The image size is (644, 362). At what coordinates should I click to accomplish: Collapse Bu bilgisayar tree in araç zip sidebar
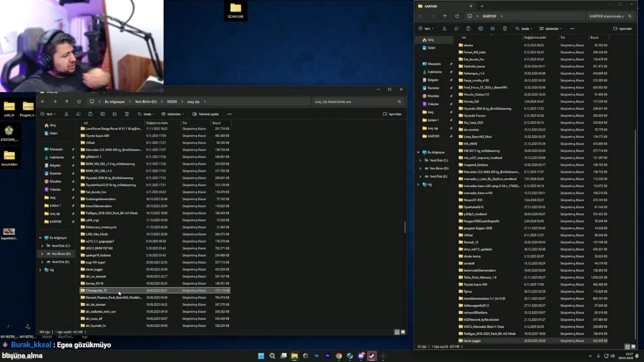[40, 238]
